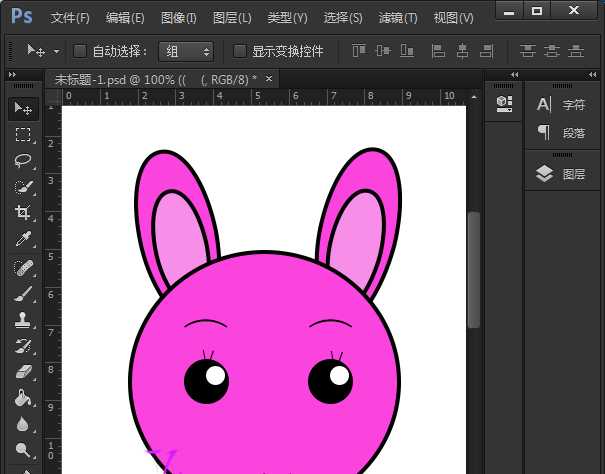The width and height of the screenshot is (605, 474).
Task: Activate the Eyedropper tool
Action: click(x=22, y=239)
